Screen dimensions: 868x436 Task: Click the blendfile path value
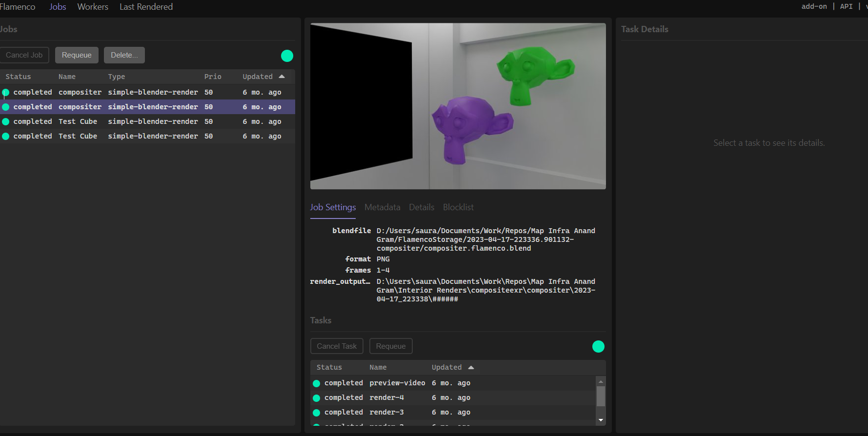tap(486, 239)
